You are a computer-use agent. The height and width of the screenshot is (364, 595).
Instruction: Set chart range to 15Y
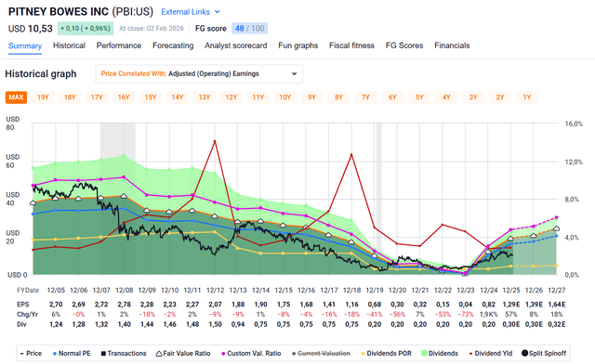[151, 97]
